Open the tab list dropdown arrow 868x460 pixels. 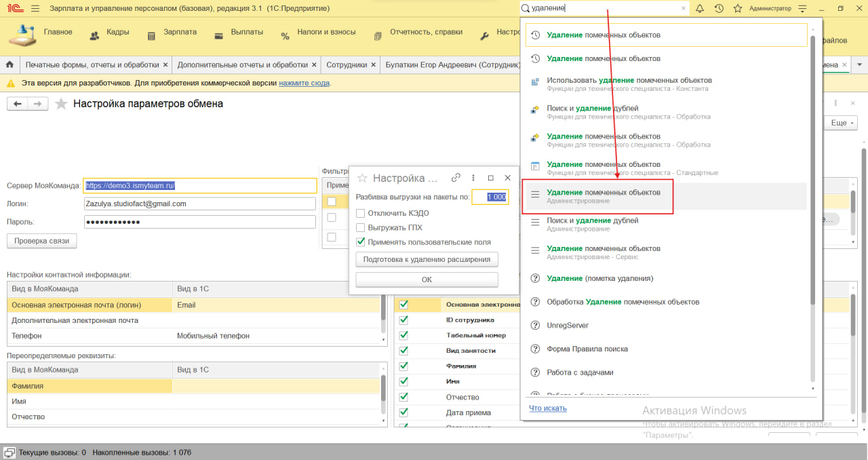(860, 64)
